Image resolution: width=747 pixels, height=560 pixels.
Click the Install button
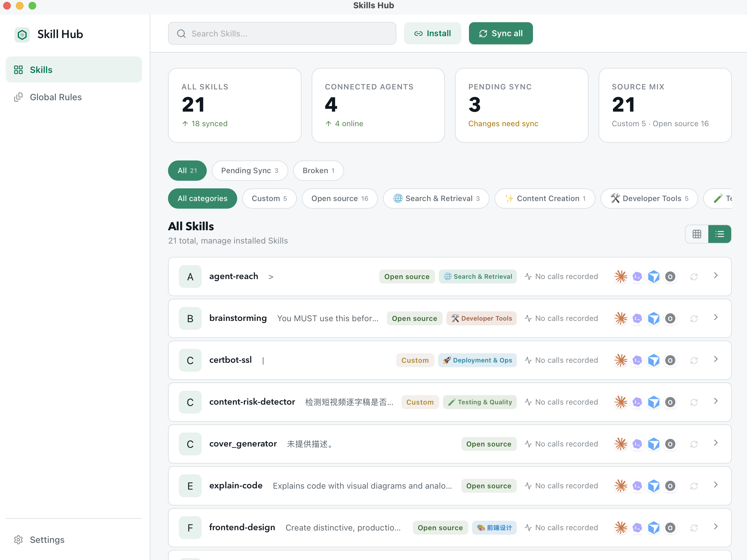[x=432, y=33]
